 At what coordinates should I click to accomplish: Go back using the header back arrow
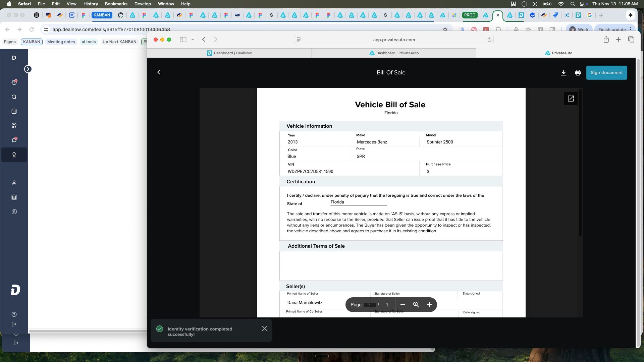click(x=159, y=72)
